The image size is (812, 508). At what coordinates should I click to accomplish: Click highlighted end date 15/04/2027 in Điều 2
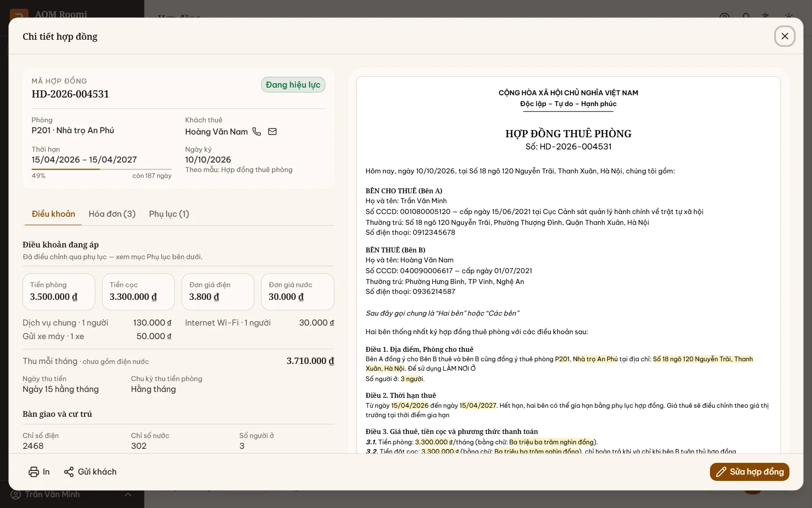(478, 405)
